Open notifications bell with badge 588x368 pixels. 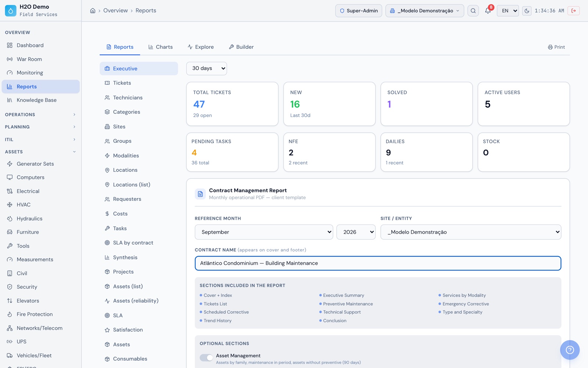[x=488, y=11]
